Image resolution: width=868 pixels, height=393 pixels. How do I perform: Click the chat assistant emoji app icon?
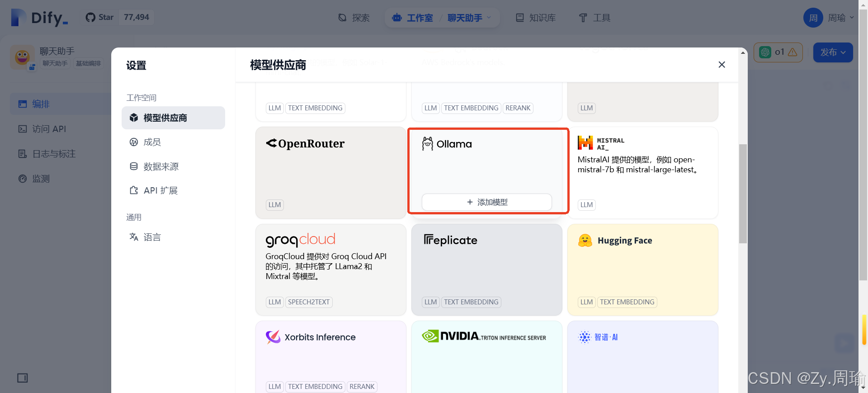[22, 57]
